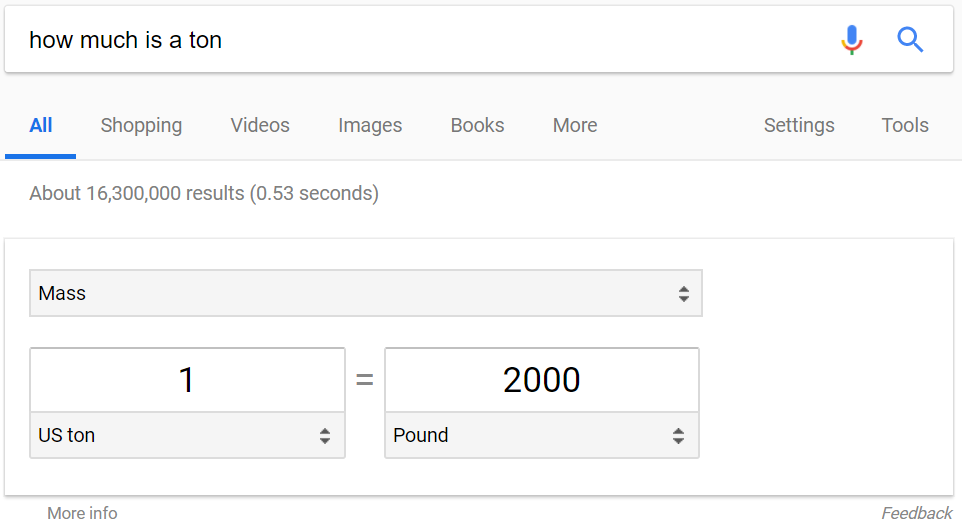Image resolution: width=962 pixels, height=530 pixels.
Task: Switch to the Shopping tab
Action: pyautogui.click(x=141, y=125)
